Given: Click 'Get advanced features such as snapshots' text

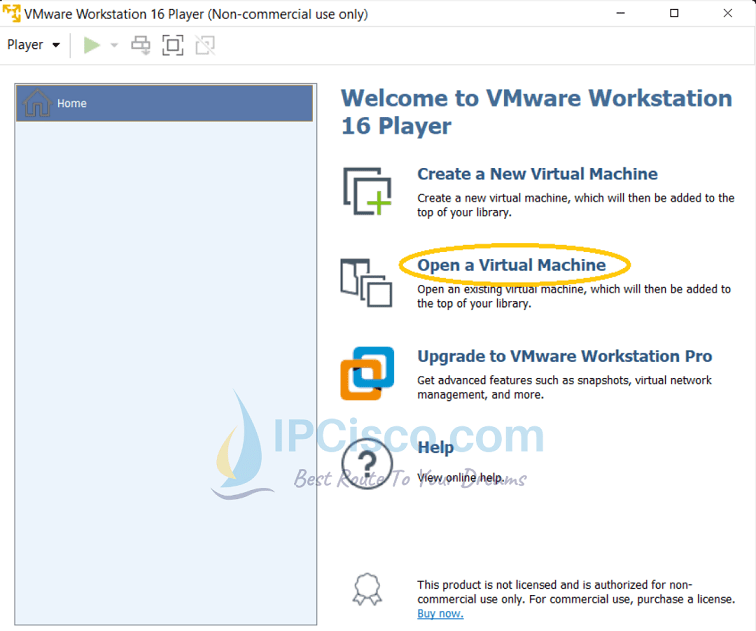Looking at the screenshot, I should (x=564, y=387).
